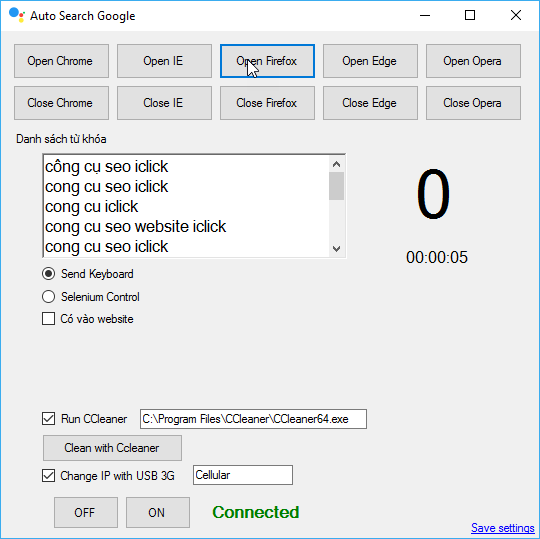Click the keyword list scrollbar thumb

(336, 186)
